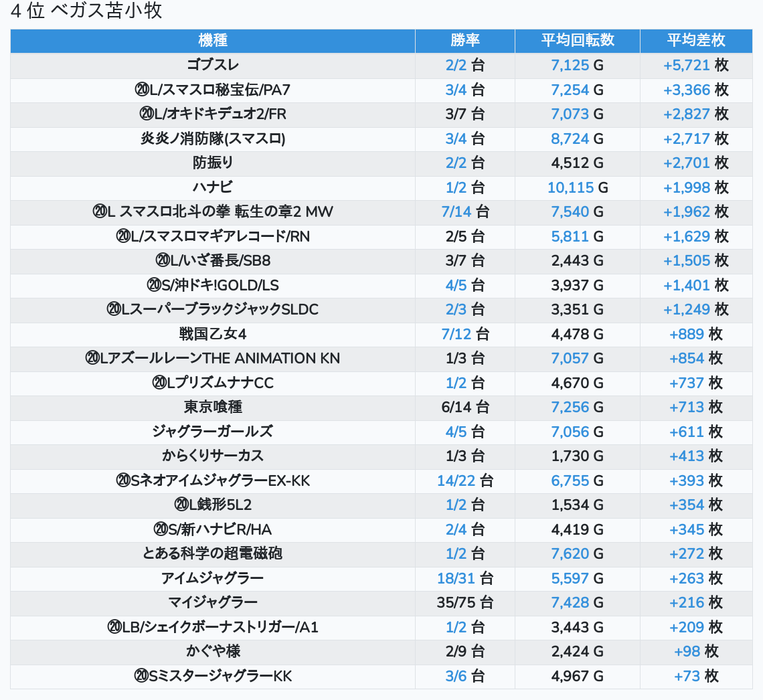Click the 東京喰種 machine name
The image size is (763, 700).
(x=213, y=408)
